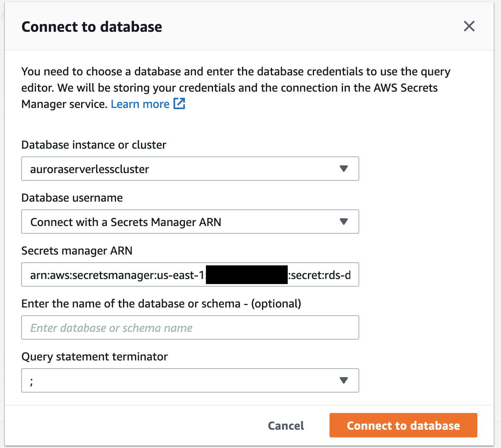Click the Enter database or schema name field
This screenshot has width=501, height=448.
tap(190, 327)
